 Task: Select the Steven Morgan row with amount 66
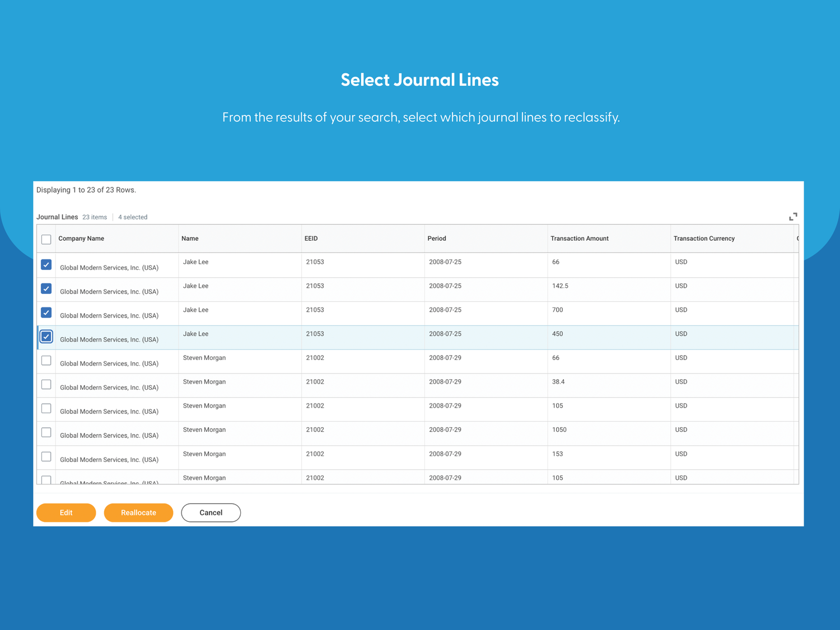click(x=46, y=361)
